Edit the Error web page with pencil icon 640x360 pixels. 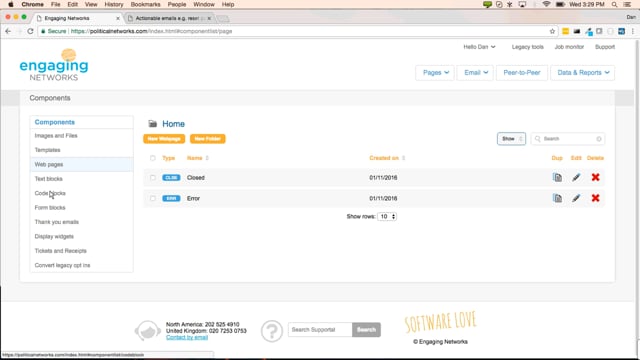click(576, 198)
